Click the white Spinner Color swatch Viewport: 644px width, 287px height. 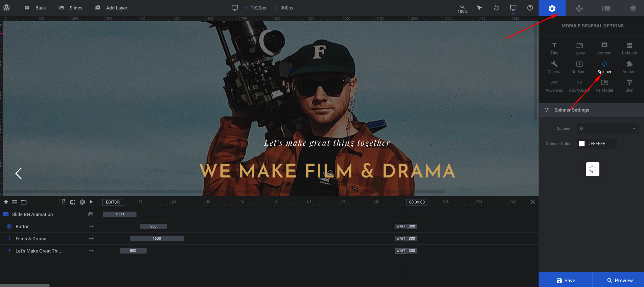tap(582, 144)
